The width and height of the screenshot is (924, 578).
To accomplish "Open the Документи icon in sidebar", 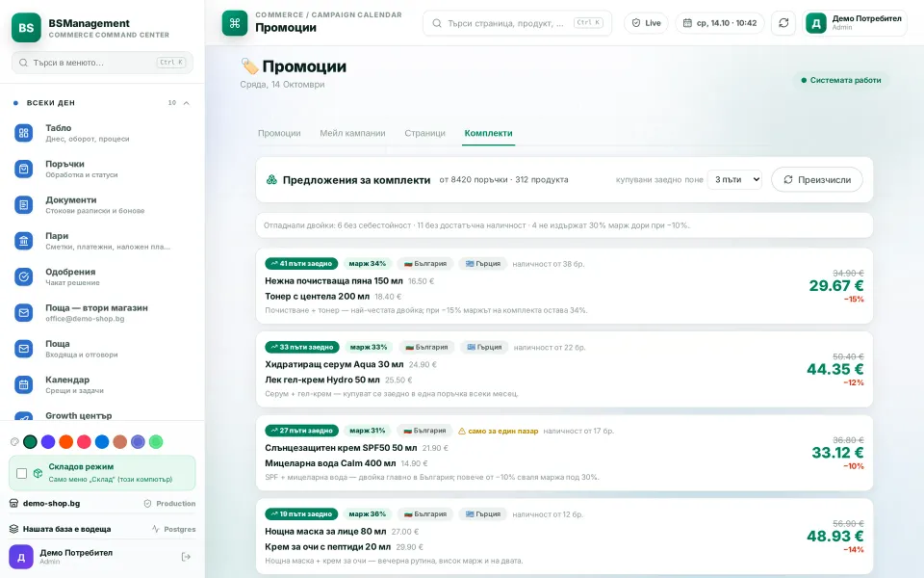I will [23, 204].
